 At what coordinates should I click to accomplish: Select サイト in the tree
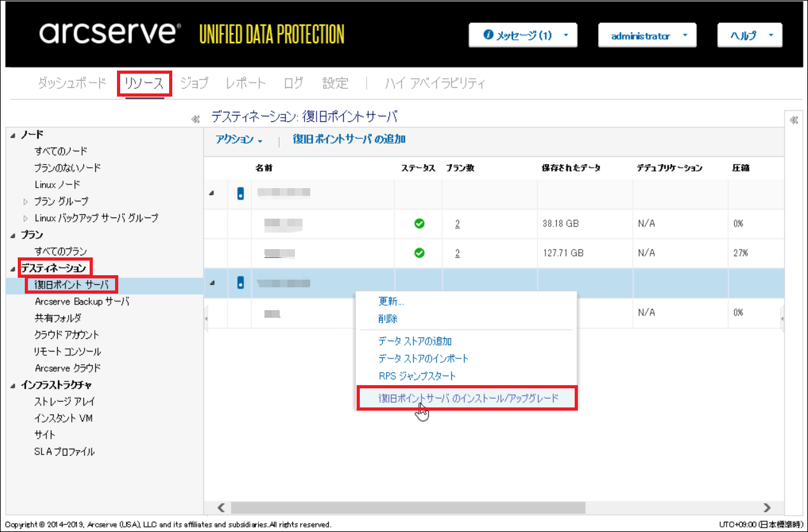pyautogui.click(x=45, y=435)
